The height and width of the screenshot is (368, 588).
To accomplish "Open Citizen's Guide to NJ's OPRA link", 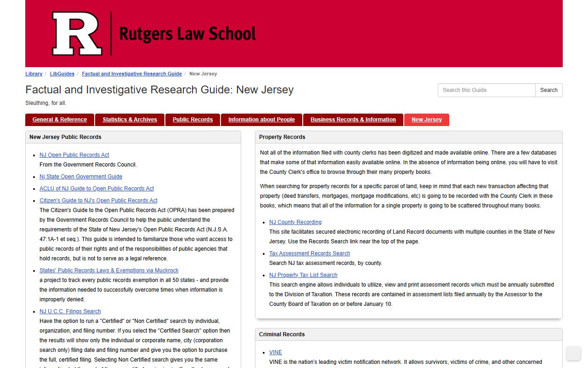I will point(98,201).
